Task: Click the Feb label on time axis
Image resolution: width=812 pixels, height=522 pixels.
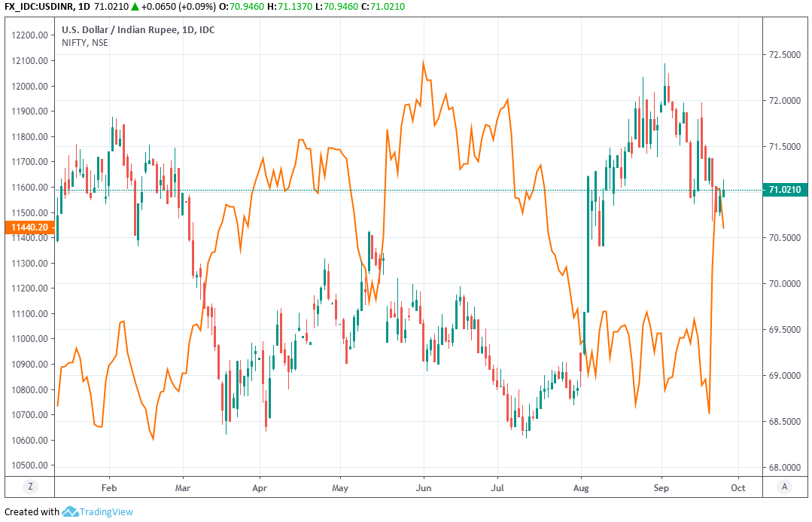Action: coord(109,487)
